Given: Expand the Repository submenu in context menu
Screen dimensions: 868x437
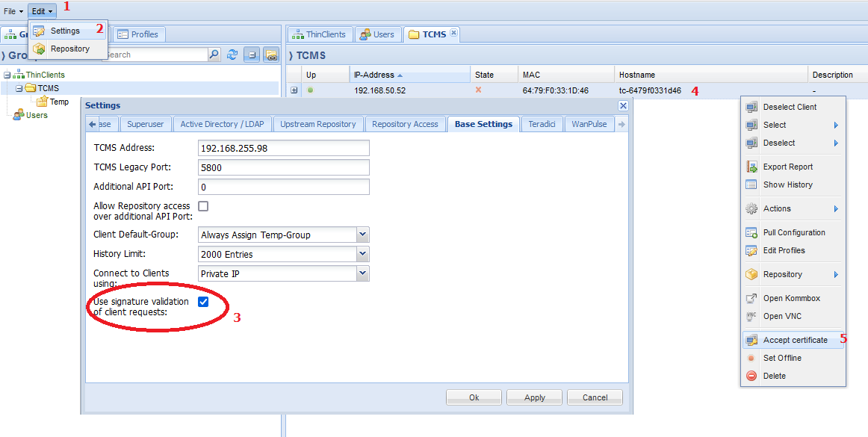Looking at the screenshot, I should coord(793,274).
